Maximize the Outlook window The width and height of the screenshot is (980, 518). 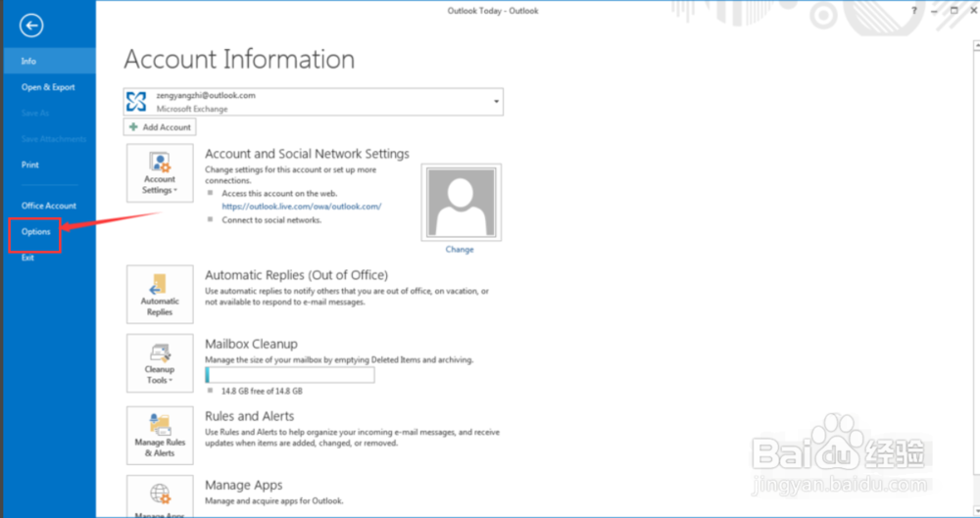tap(954, 11)
